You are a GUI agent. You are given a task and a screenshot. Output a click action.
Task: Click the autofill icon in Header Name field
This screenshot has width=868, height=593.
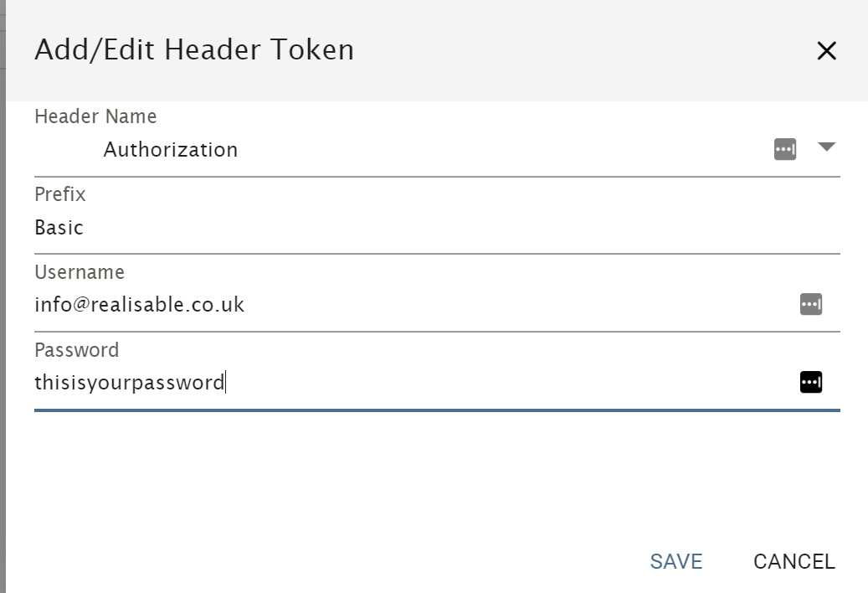(785, 149)
